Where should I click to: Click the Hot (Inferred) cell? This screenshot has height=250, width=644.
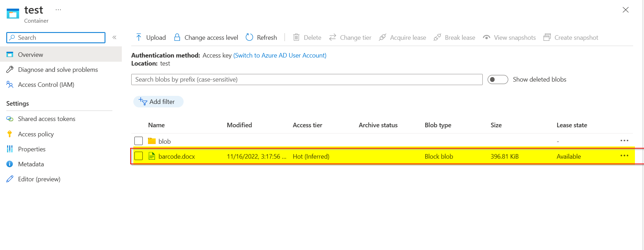[x=311, y=157]
